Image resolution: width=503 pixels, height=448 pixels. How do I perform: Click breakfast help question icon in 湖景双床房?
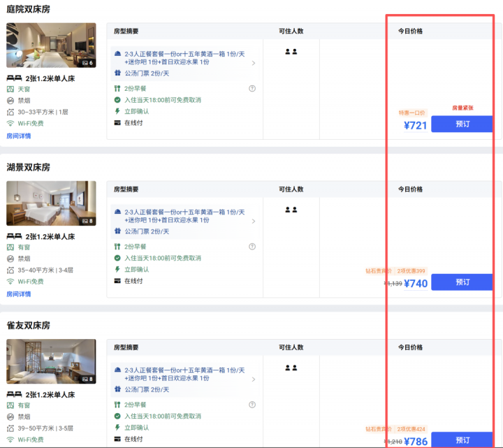pos(252,247)
